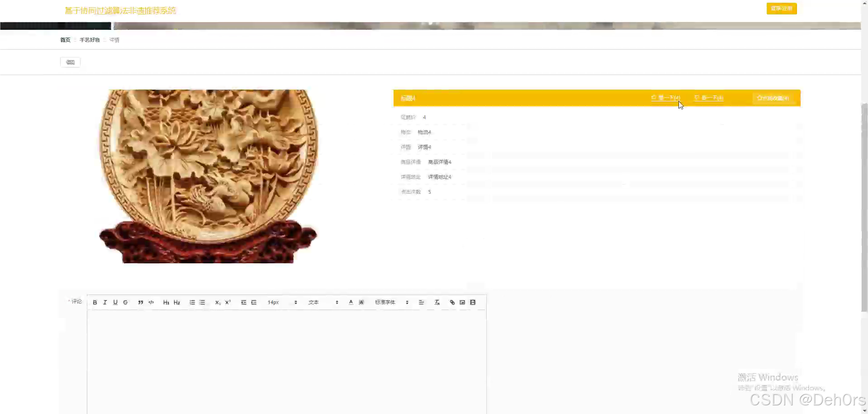Toggle bold formatting in comment editor

point(95,302)
